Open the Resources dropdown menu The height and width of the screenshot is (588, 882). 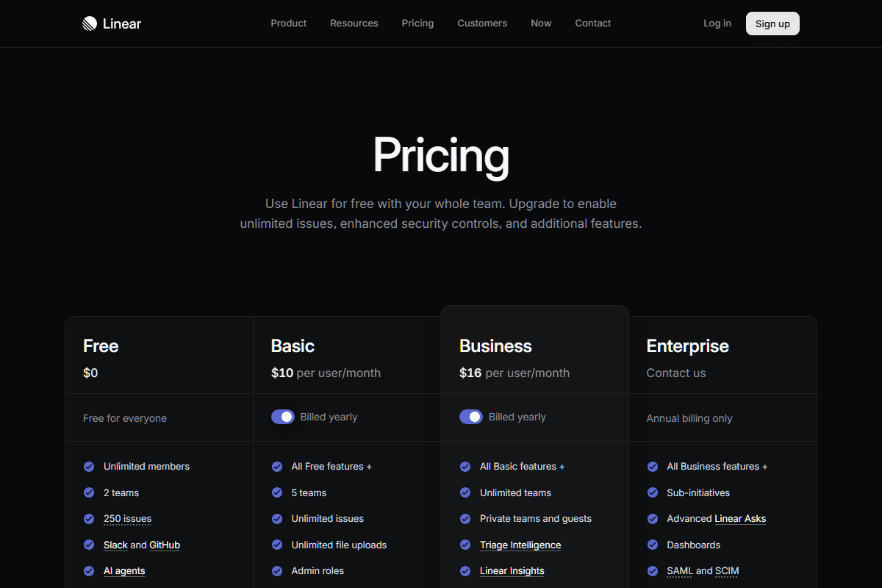[x=354, y=23]
